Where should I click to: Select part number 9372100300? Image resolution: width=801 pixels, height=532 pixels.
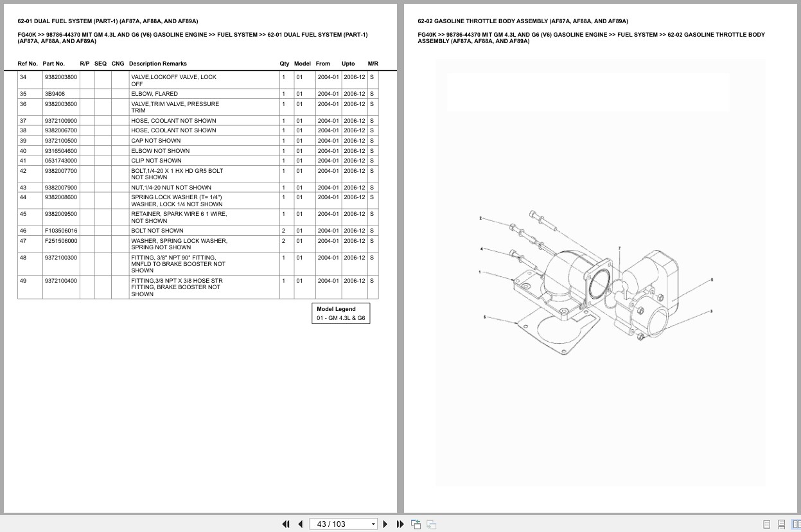[61, 258]
